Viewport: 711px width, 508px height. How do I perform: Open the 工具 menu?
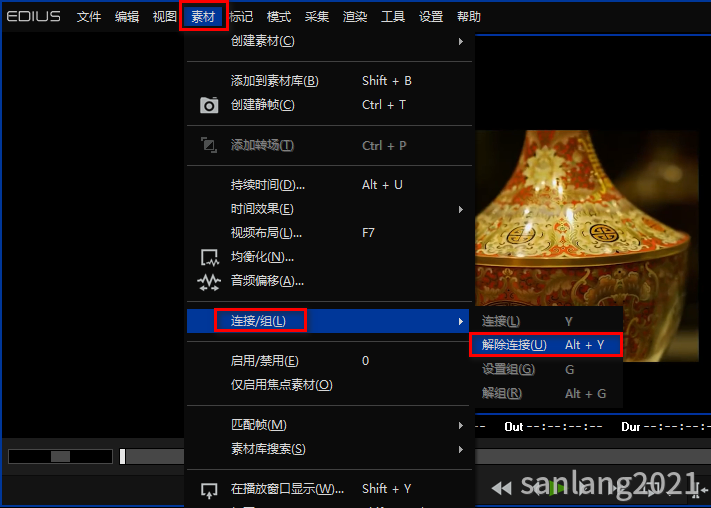pyautogui.click(x=393, y=17)
